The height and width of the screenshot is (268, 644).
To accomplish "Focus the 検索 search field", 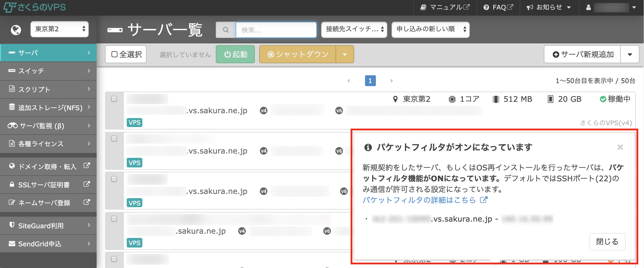I will pyautogui.click(x=276, y=30).
